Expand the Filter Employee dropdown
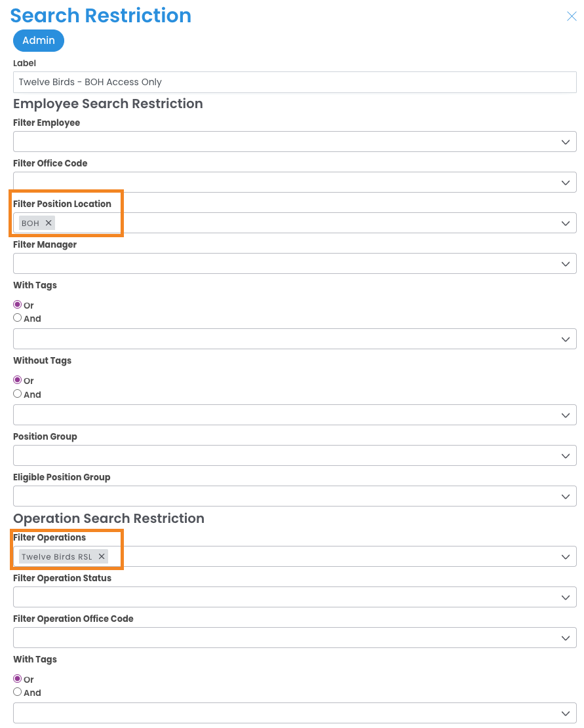The image size is (584, 728). tap(565, 142)
